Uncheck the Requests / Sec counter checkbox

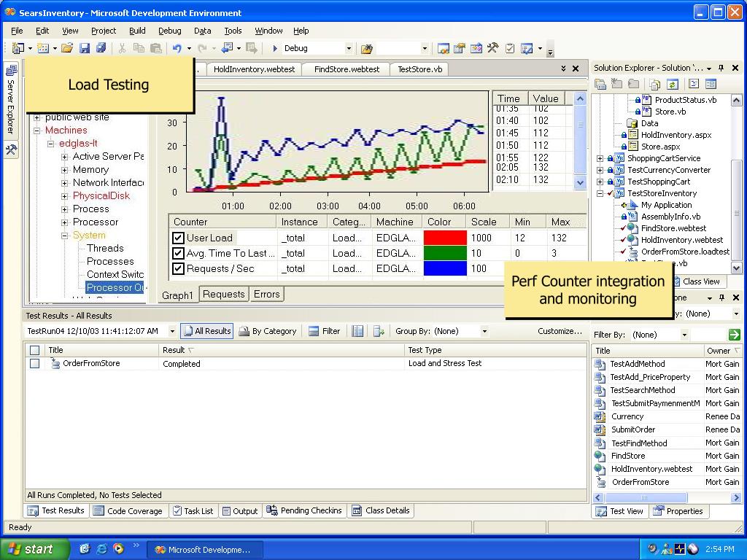178,268
